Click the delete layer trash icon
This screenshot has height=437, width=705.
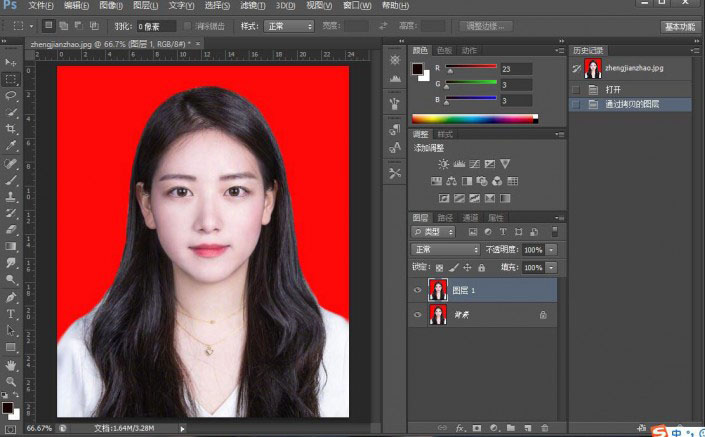(x=543, y=428)
